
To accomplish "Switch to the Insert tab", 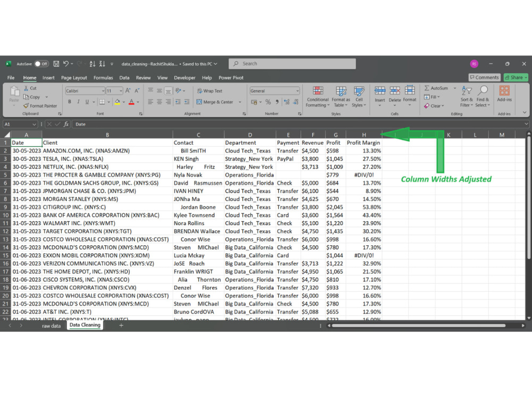I will pyautogui.click(x=48, y=78).
